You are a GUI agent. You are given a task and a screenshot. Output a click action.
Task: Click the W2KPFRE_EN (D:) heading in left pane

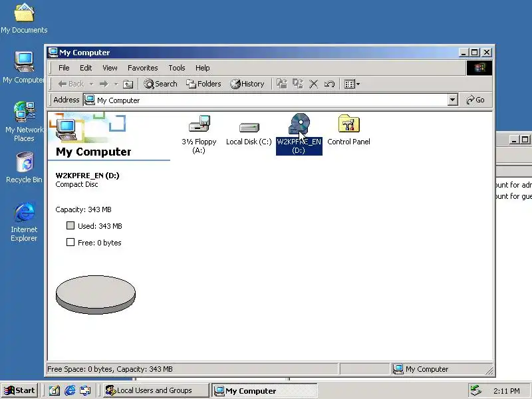pos(88,176)
